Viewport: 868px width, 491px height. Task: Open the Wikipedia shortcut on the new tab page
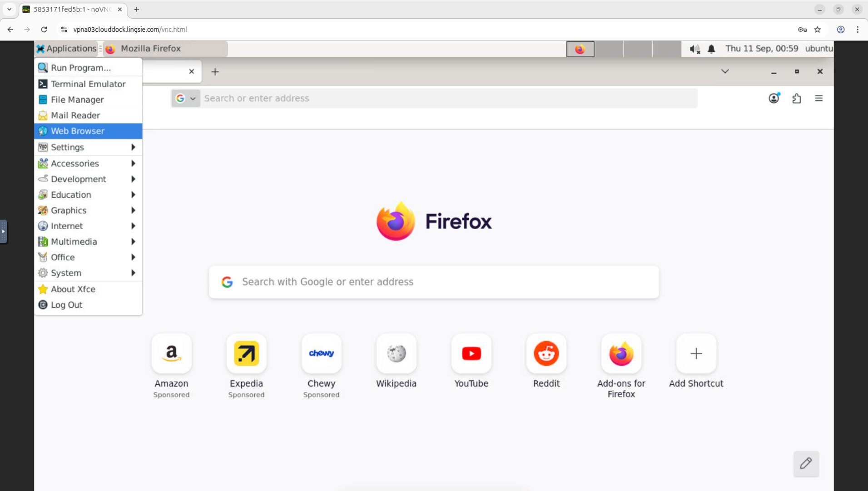[x=396, y=354]
